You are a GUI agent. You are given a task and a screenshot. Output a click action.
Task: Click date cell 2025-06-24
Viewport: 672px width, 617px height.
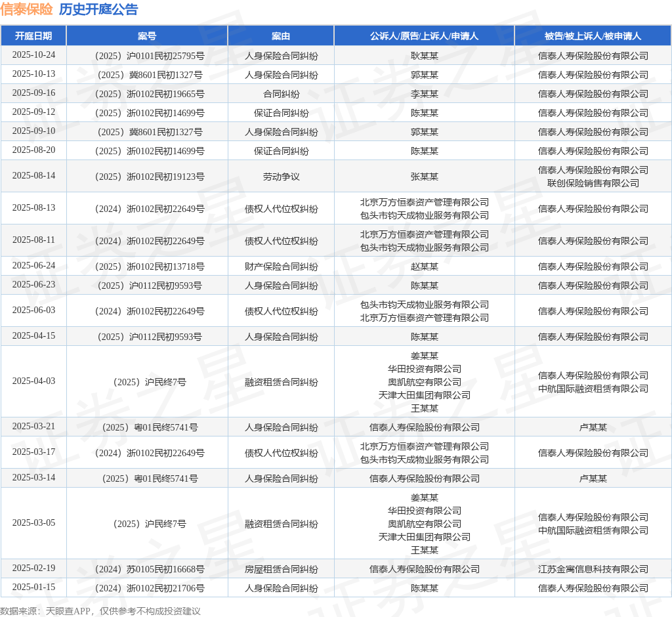coord(33,265)
